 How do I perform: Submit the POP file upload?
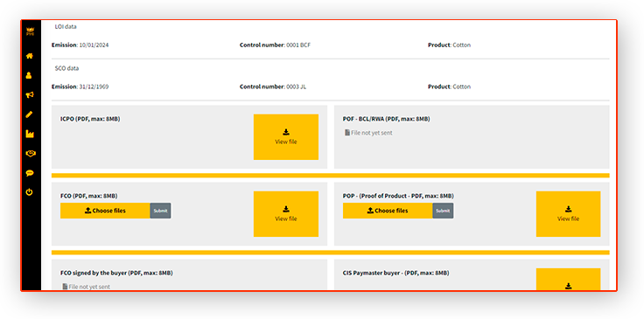(x=443, y=211)
